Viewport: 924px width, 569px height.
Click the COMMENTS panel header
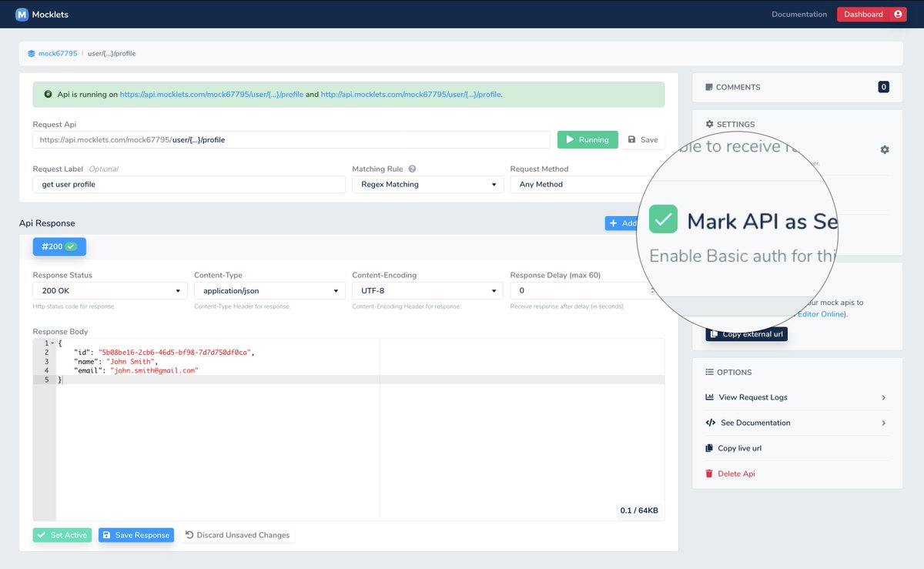[x=797, y=87]
